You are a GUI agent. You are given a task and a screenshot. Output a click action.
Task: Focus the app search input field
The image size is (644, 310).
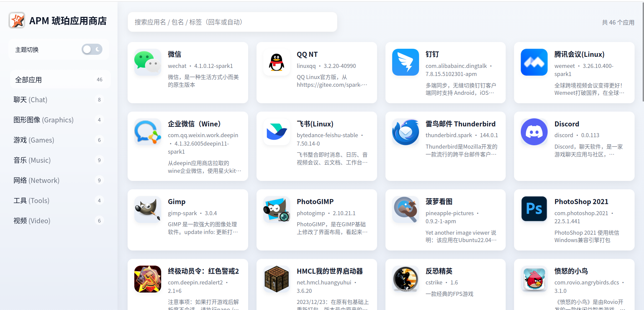(232, 22)
